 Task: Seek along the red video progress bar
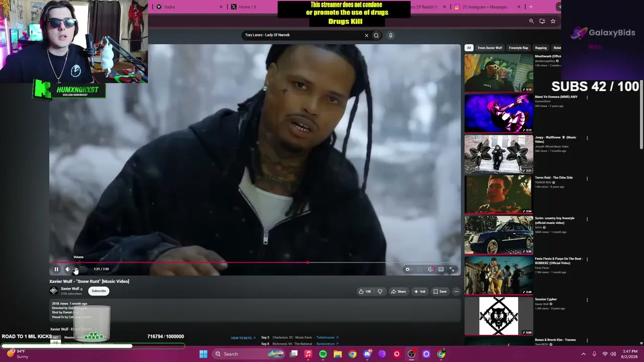tap(254, 262)
